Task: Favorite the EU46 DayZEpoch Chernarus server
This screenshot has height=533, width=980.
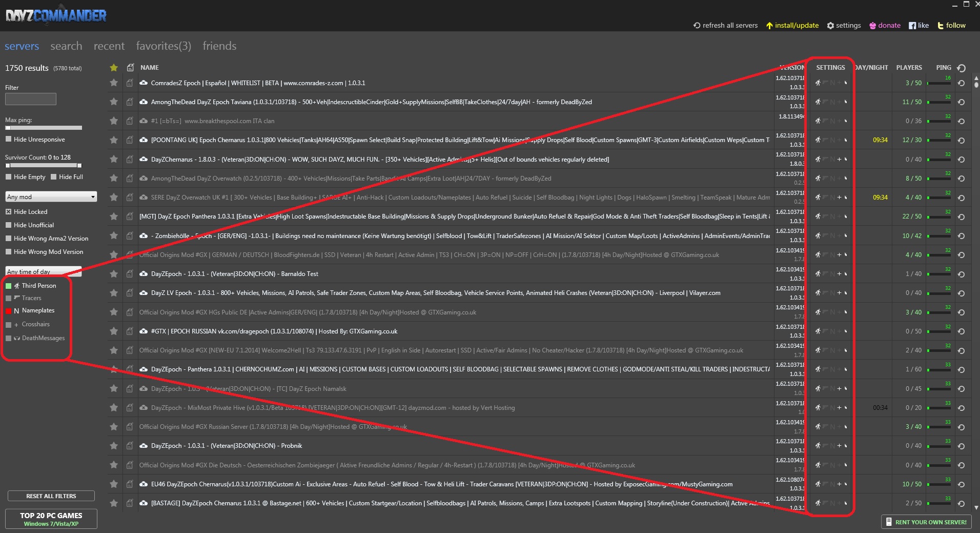Action: coord(114,484)
